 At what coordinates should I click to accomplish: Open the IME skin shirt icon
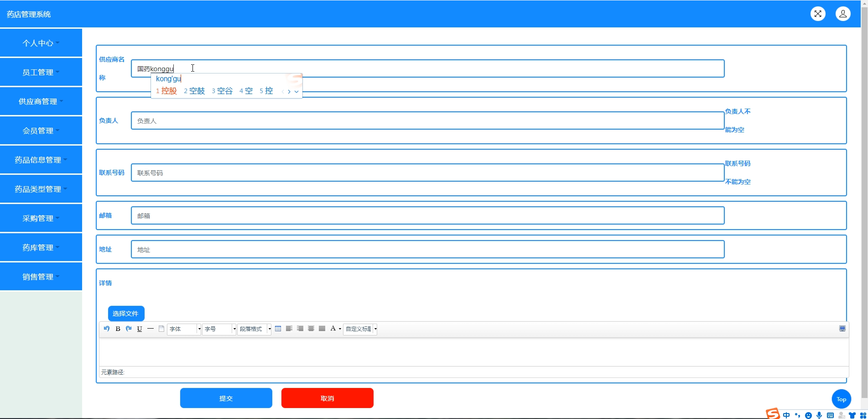point(852,415)
